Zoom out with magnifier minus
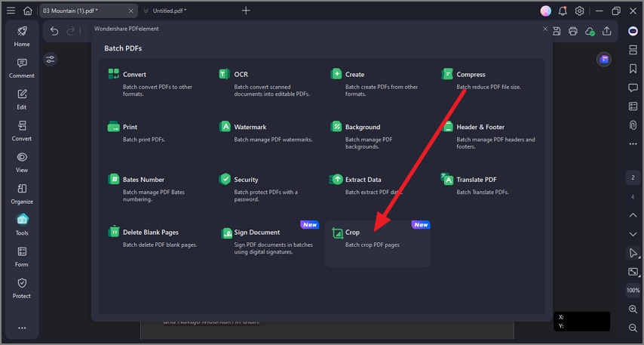644x345 pixels. (x=633, y=328)
